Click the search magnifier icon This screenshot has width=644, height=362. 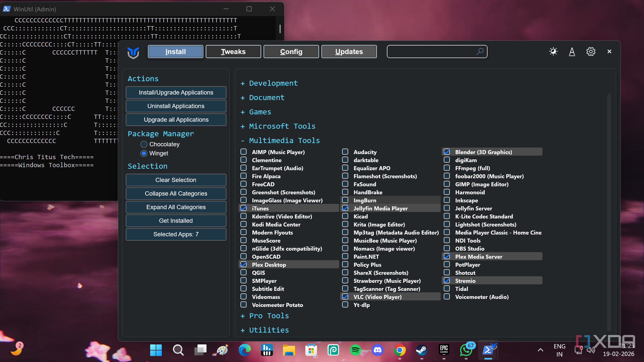click(x=480, y=51)
